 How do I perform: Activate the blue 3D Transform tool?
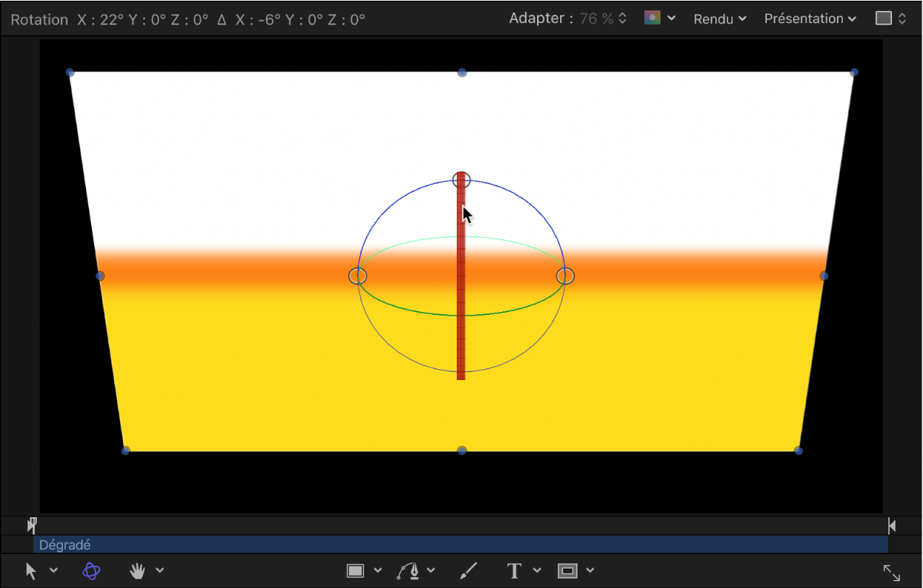[x=91, y=571]
